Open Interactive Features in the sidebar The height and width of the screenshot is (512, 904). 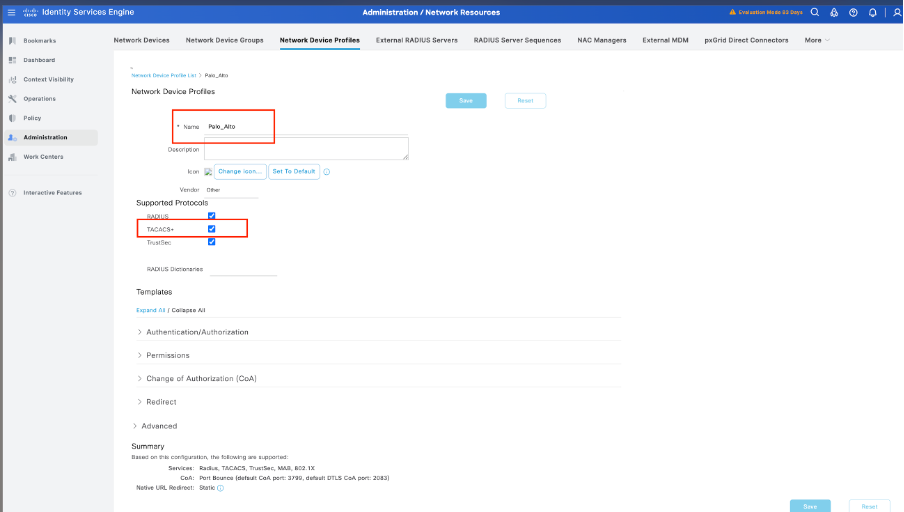pos(52,193)
